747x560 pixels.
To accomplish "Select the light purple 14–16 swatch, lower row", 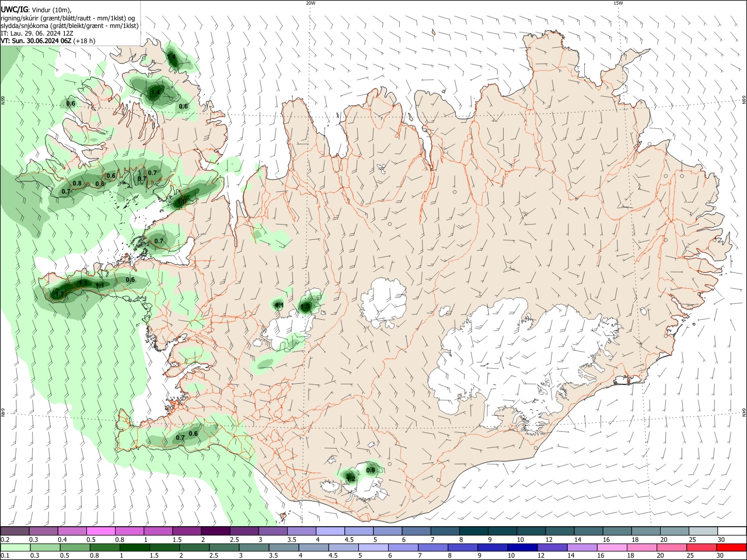I will (x=582, y=547).
